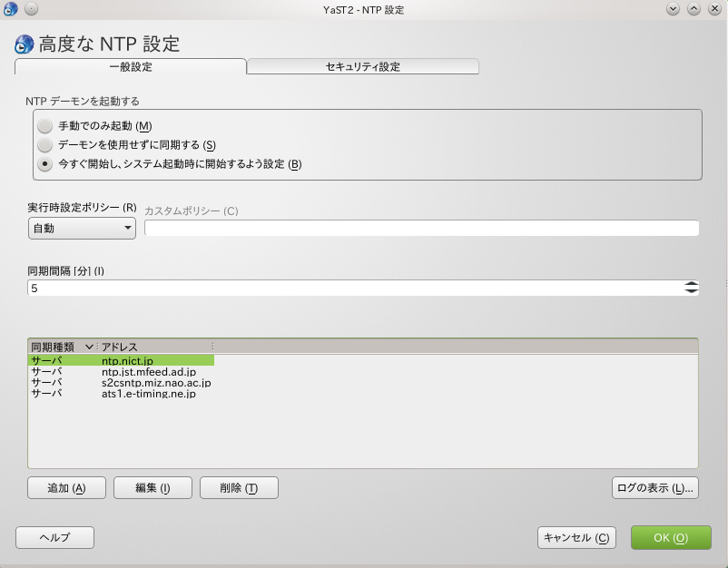Confirm settings with green OK button
The width and height of the screenshot is (728, 568).
pyautogui.click(x=671, y=538)
